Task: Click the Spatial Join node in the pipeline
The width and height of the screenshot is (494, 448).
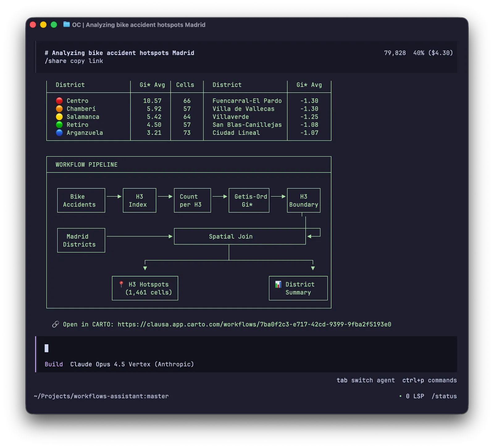Action: coord(231,237)
